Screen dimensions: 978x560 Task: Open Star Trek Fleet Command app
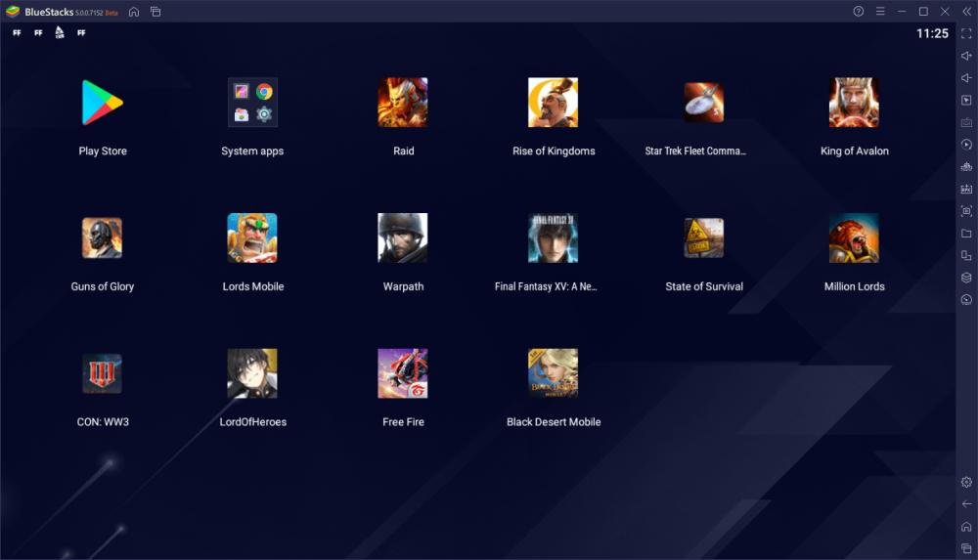pos(703,103)
